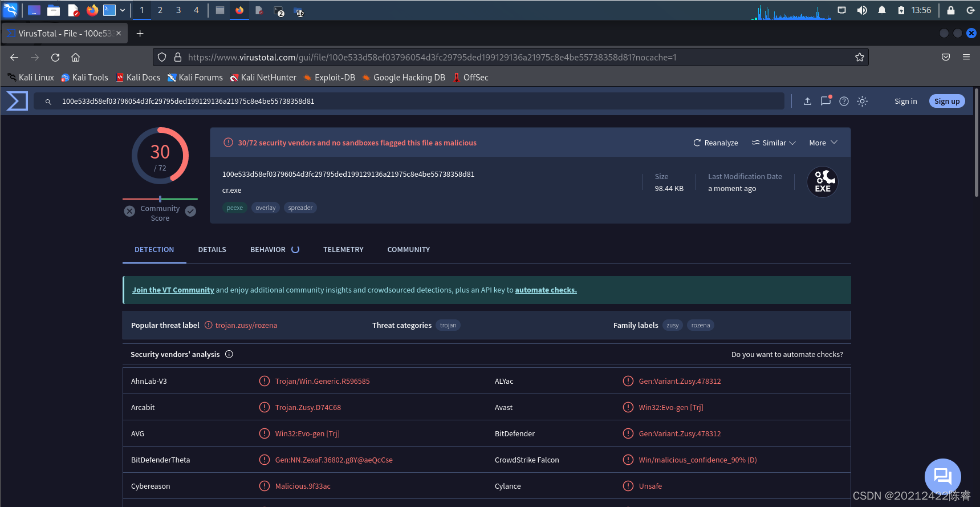Launch Firefox from the top panel
The height and width of the screenshot is (507, 980).
pyautogui.click(x=92, y=10)
